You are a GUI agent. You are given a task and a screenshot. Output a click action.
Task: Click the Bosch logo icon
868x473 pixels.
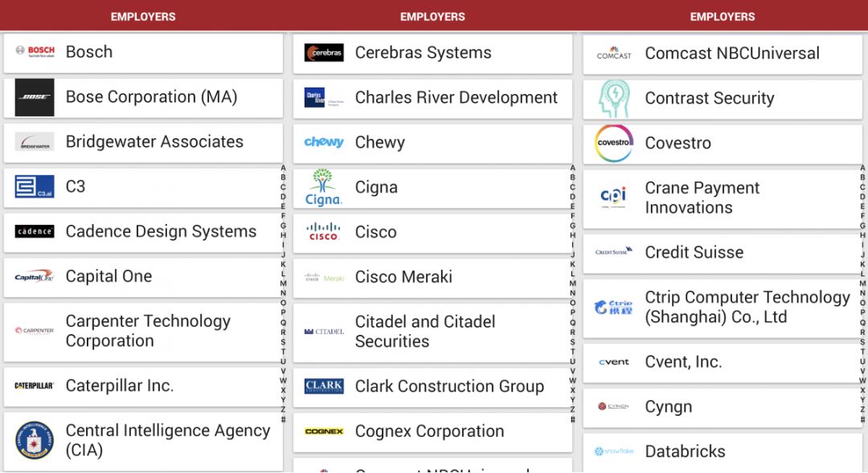tap(35, 51)
